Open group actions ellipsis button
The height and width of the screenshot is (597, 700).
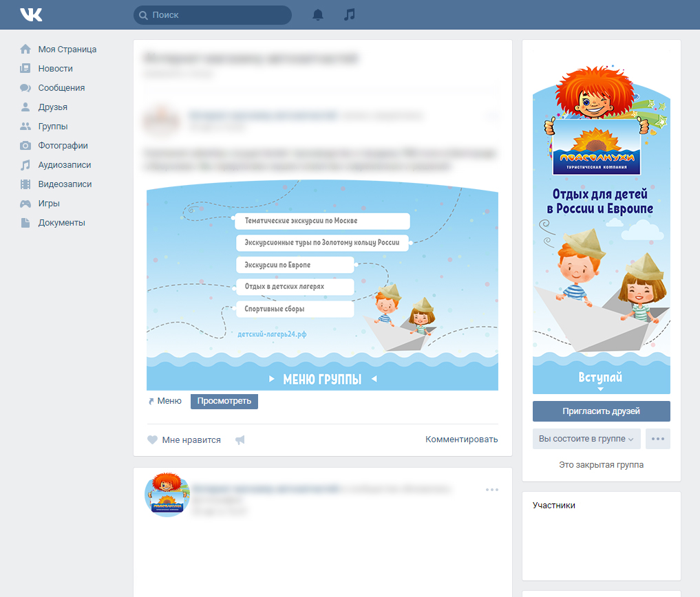(658, 439)
